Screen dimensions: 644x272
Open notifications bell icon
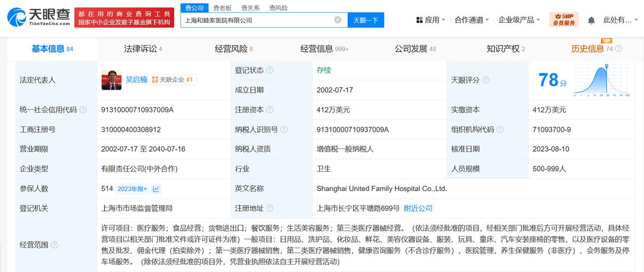point(591,20)
